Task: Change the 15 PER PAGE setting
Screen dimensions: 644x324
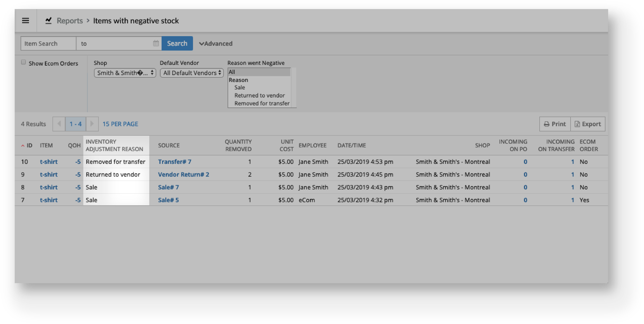Action: click(x=120, y=124)
